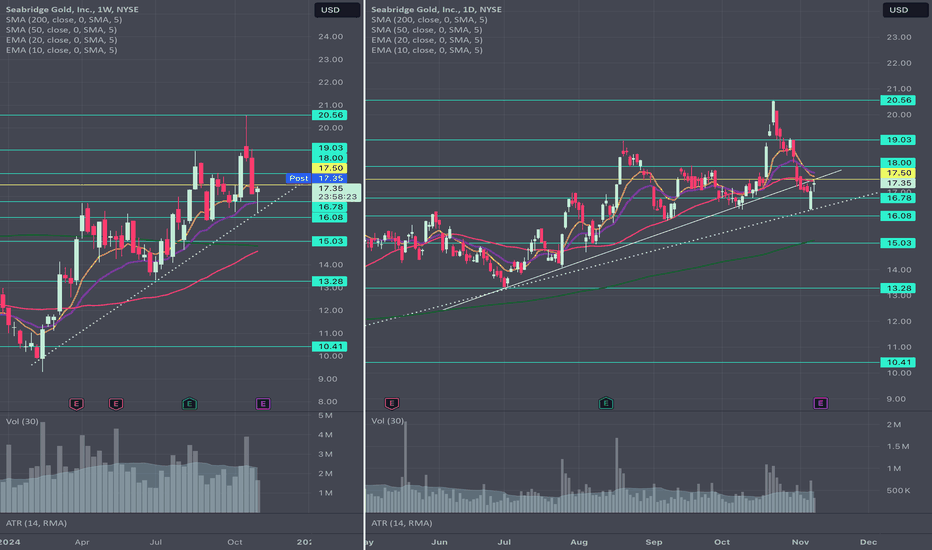Viewport: 932px width, 550px height.
Task: Click the 15.03 price label on daily chart
Action: point(898,243)
